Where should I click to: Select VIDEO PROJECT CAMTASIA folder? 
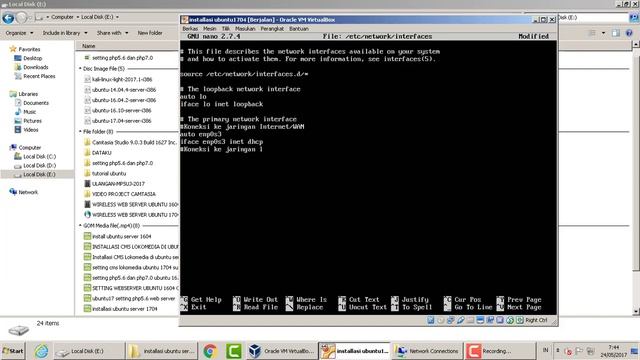coord(123,194)
